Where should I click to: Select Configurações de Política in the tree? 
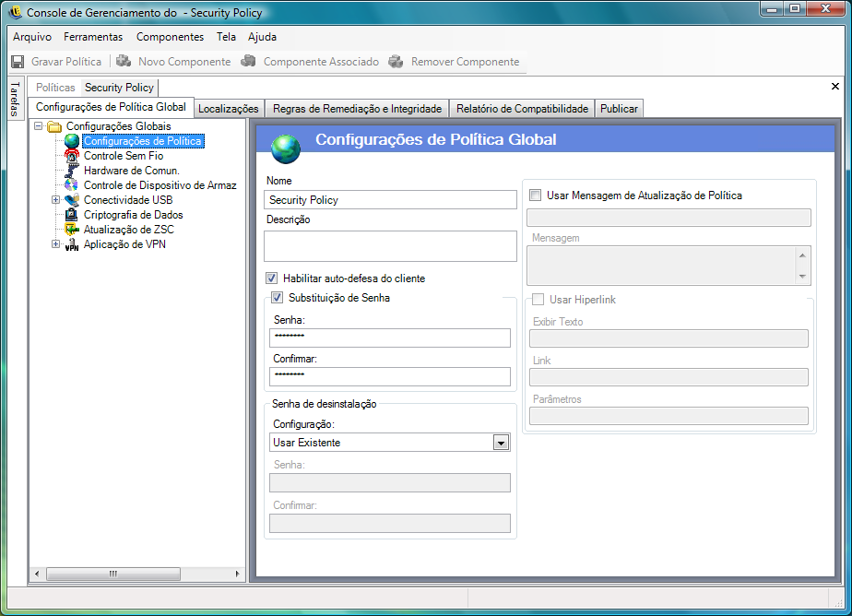(x=143, y=141)
